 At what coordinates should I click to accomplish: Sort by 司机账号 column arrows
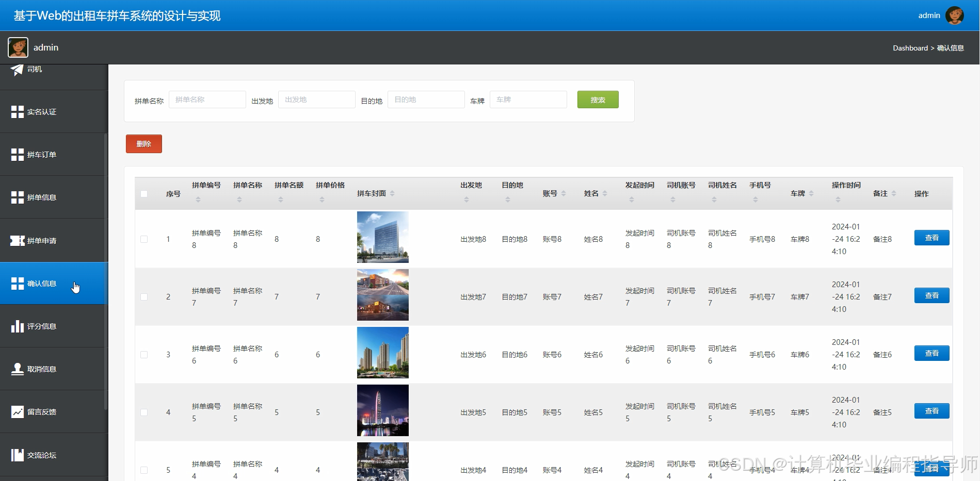(673, 200)
